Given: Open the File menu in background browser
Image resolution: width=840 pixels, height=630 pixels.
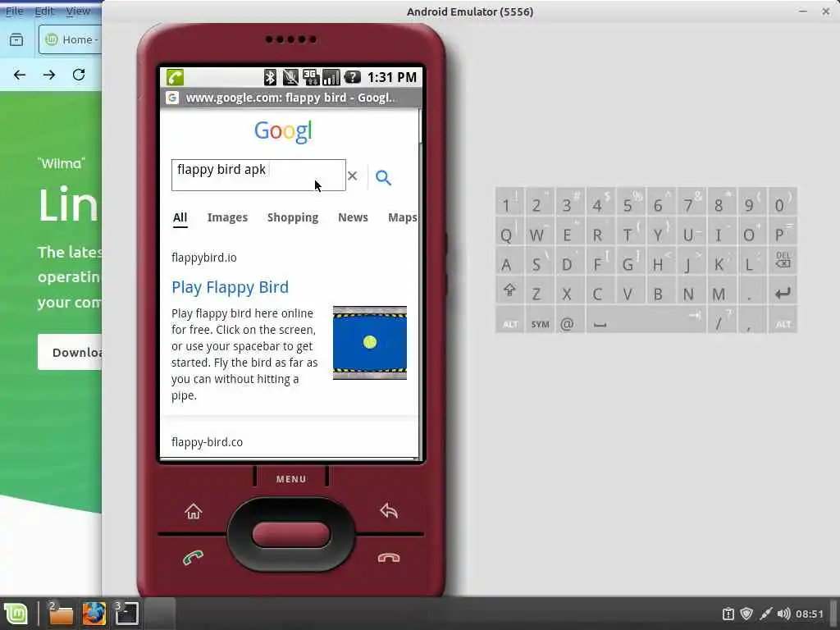Looking at the screenshot, I should [15, 11].
